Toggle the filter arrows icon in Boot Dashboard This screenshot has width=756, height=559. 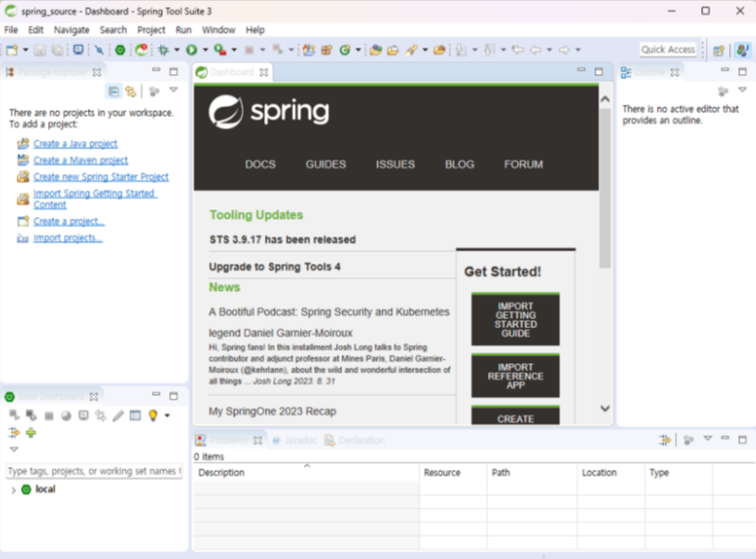click(x=14, y=433)
